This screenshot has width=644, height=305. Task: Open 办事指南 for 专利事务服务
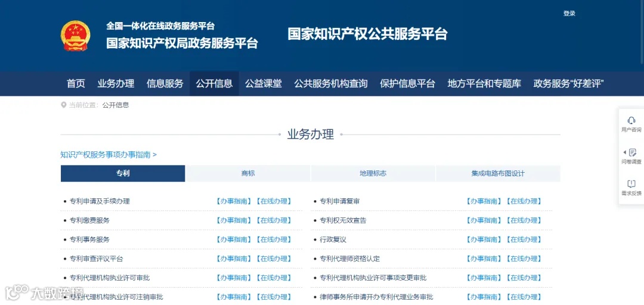[x=233, y=239]
